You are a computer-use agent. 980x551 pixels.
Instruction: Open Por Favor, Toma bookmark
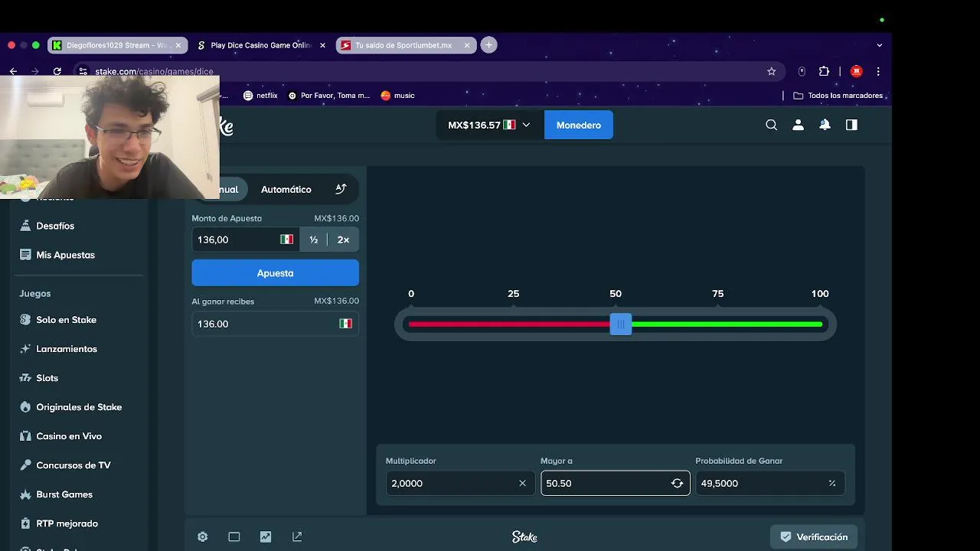(x=329, y=96)
